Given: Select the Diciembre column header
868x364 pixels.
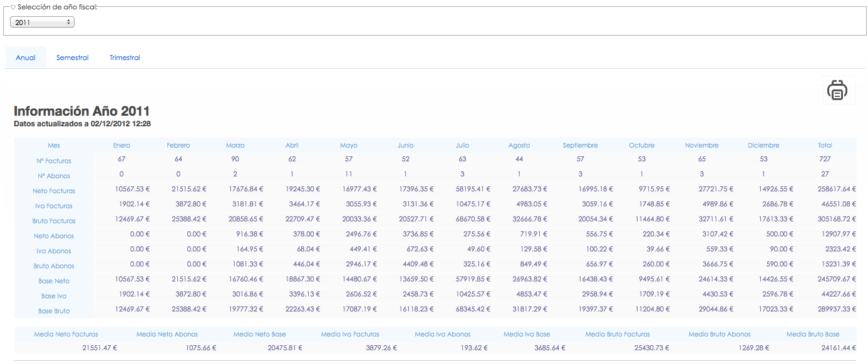Looking at the screenshot, I should 763,145.
